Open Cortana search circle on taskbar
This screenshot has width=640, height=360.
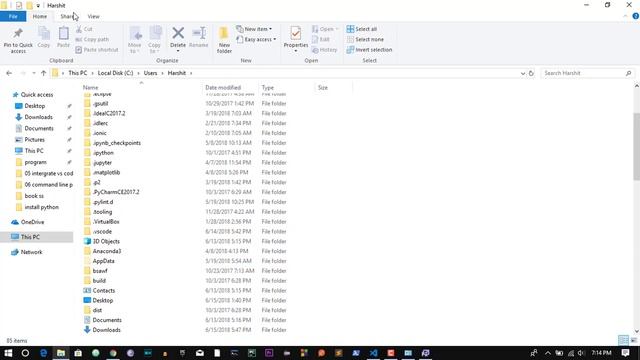pyautogui.click(x=25, y=353)
